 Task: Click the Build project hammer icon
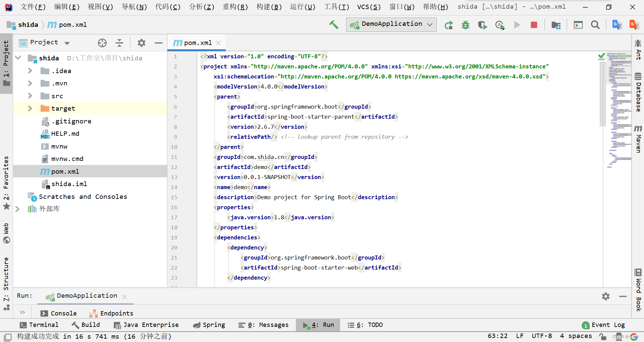333,24
